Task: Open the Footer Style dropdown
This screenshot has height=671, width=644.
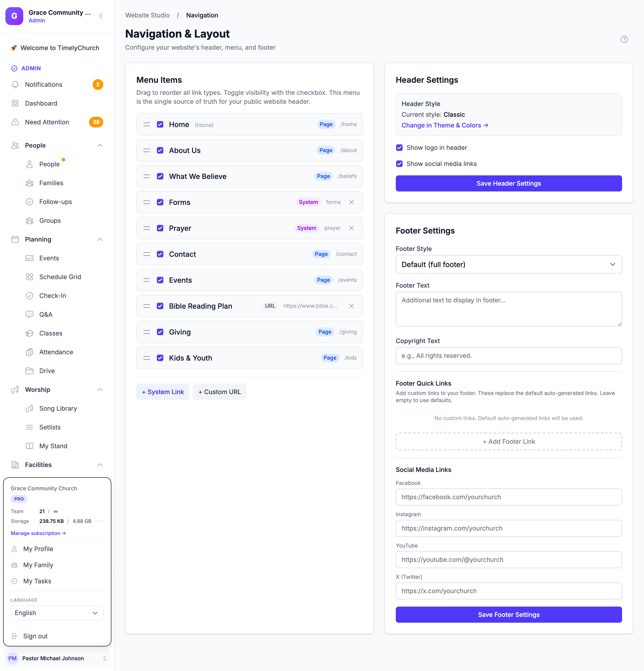Action: [x=508, y=264]
